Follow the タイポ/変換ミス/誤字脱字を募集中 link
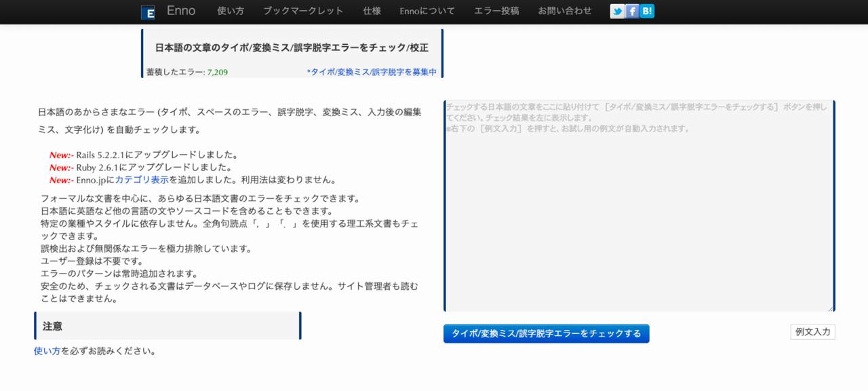This screenshot has height=391, width=868. point(372,72)
